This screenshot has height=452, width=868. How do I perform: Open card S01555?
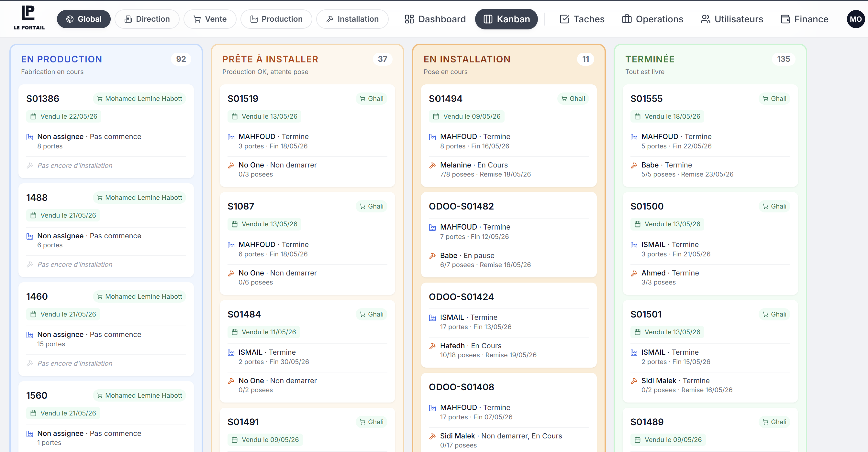pyautogui.click(x=710, y=136)
